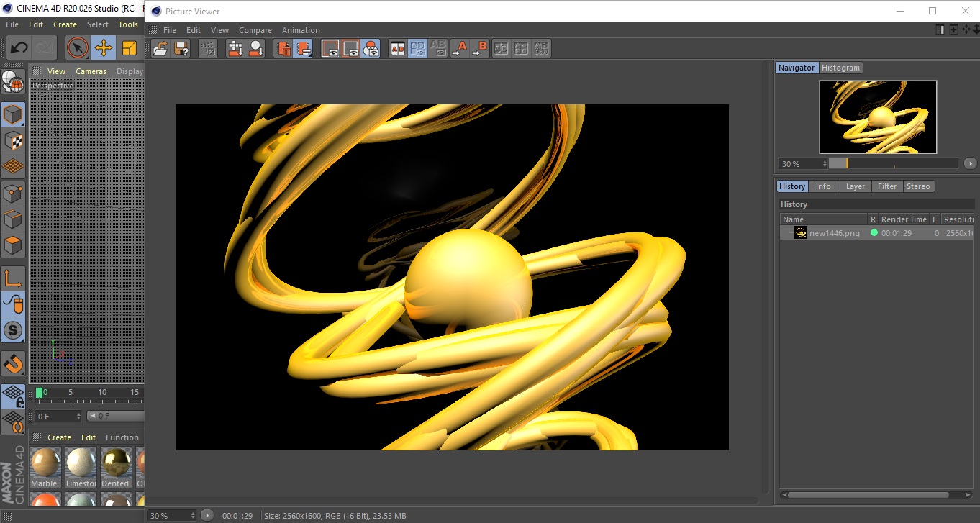Click the magnet Snap icon in sidebar
Screen dimensions: 980x523
point(13,363)
